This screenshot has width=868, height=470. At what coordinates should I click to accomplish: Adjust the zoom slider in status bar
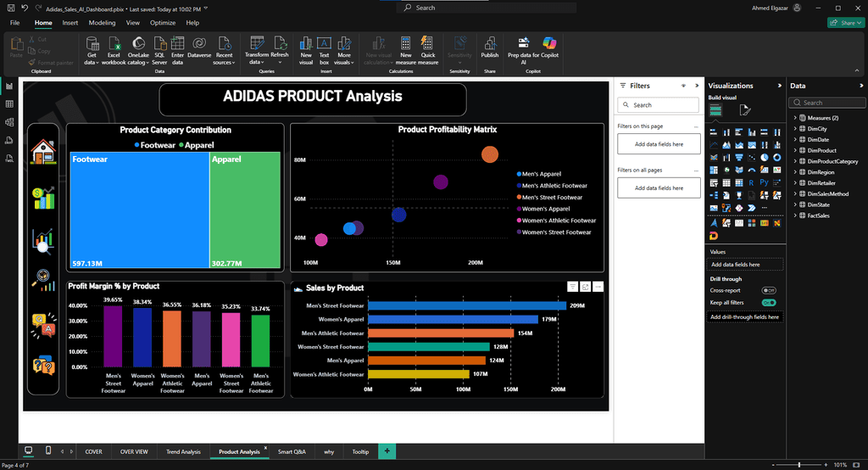pyautogui.click(x=798, y=464)
